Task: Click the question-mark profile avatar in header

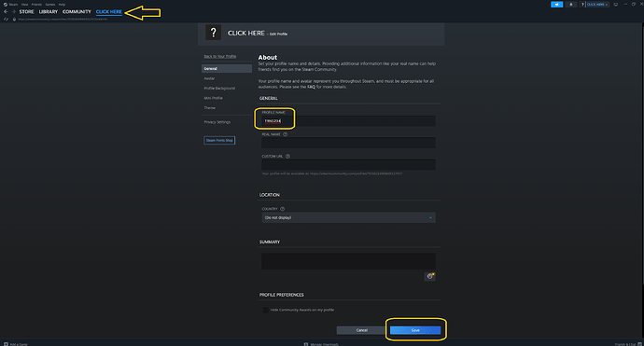Action: 213,33
